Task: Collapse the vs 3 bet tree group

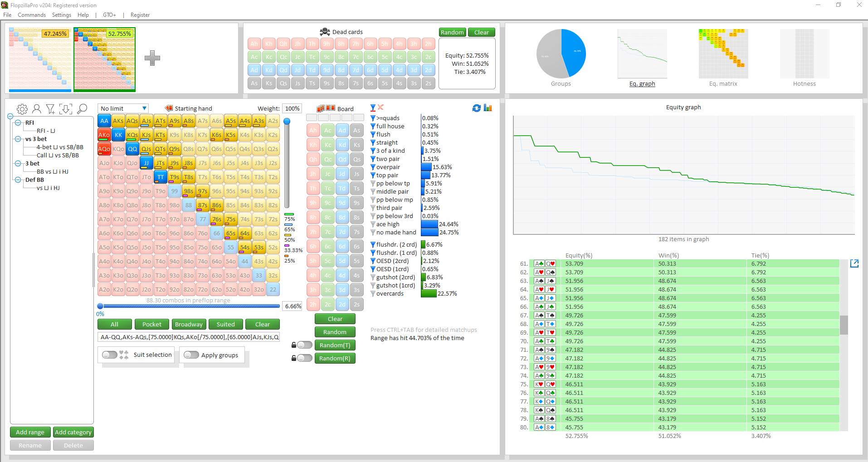Action: tap(18, 139)
